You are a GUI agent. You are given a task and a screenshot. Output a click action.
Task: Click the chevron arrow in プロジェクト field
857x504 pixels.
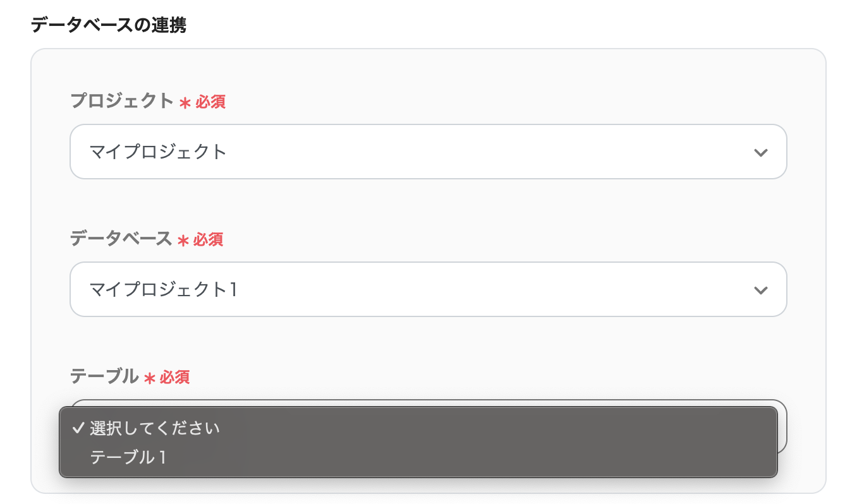click(760, 153)
